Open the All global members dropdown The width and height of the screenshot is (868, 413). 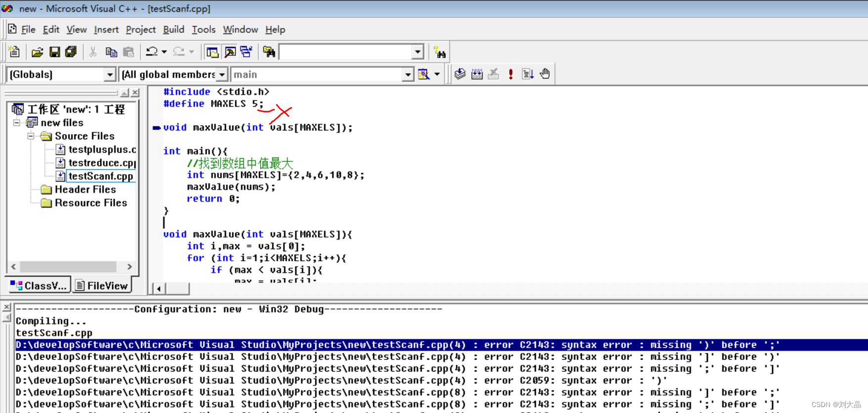pyautogui.click(x=222, y=75)
